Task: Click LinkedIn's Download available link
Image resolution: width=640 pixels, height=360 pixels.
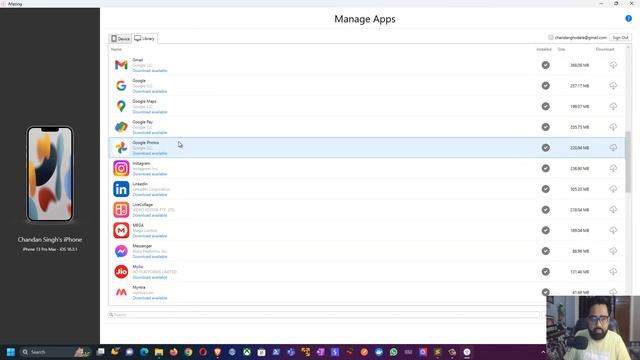Action: click(x=150, y=195)
